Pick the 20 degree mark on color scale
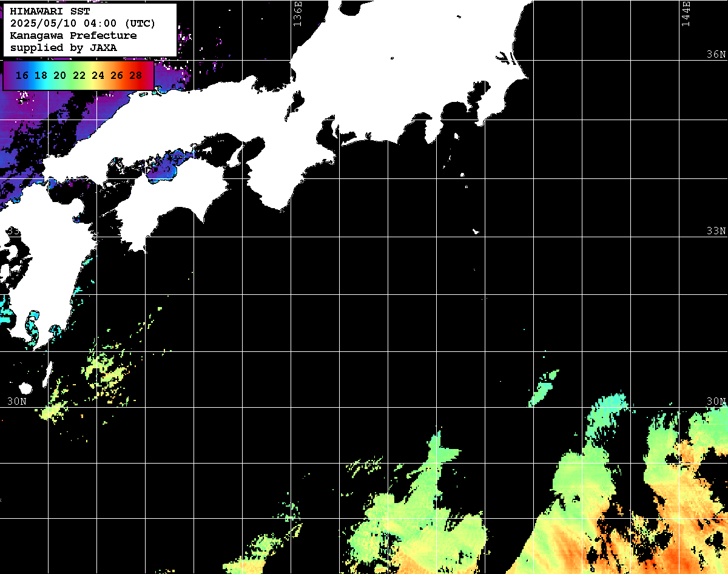The image size is (728, 574). click(59, 76)
